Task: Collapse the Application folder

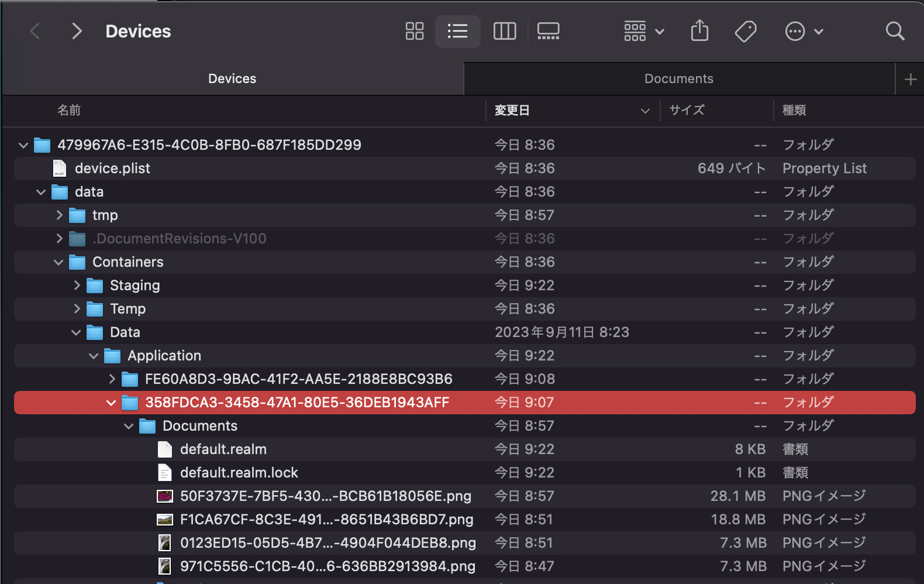Action: click(94, 356)
